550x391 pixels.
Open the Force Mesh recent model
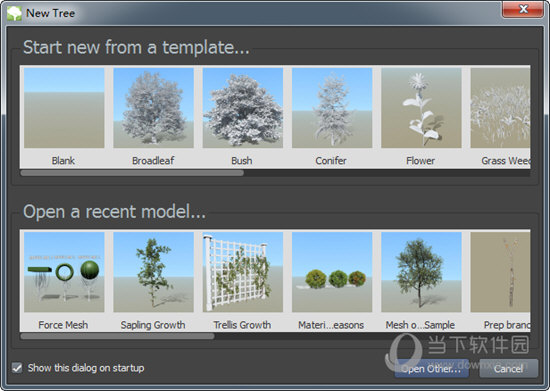[64, 272]
